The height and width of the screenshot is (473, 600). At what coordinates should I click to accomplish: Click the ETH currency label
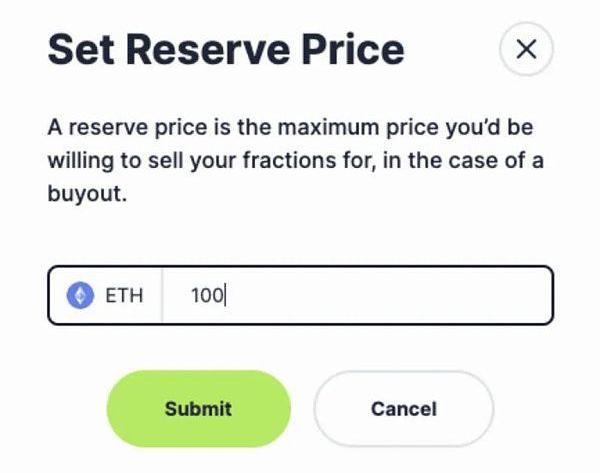coord(124,295)
